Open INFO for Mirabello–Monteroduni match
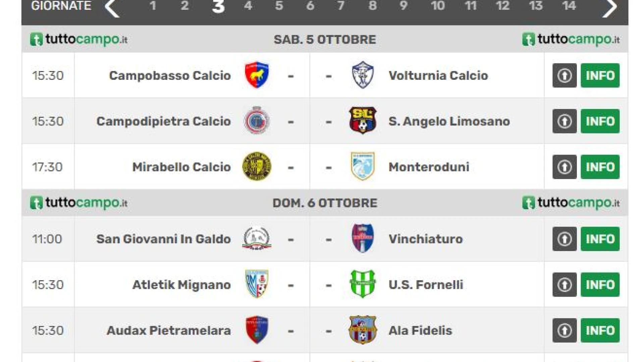The height and width of the screenshot is (362, 644). coord(600,167)
